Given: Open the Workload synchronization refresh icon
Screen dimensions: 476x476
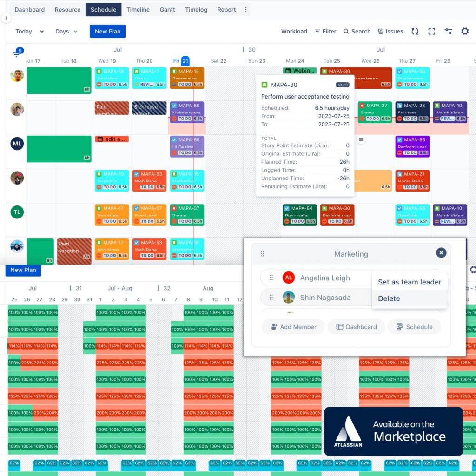Looking at the screenshot, I should tap(415, 31).
